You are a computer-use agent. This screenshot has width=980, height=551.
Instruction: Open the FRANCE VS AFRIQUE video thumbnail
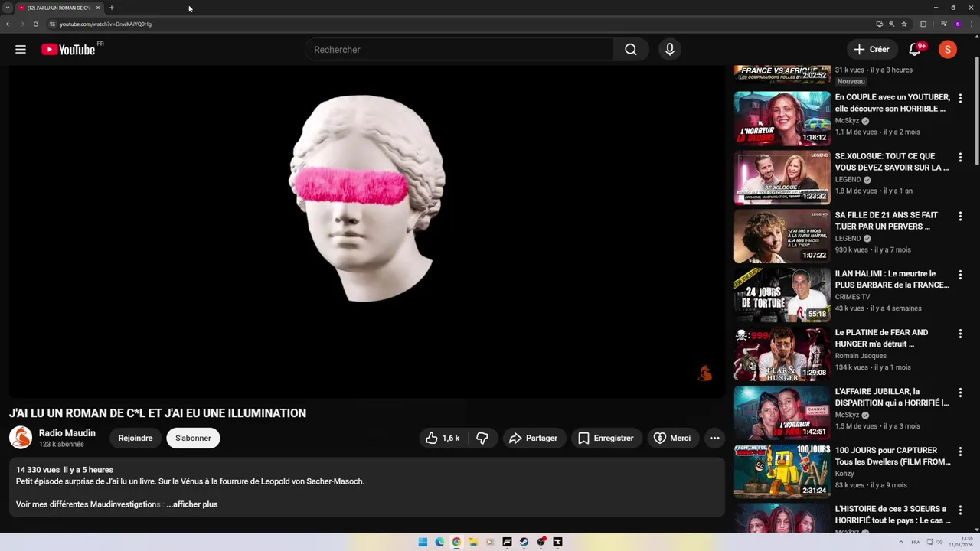[x=782, y=74]
